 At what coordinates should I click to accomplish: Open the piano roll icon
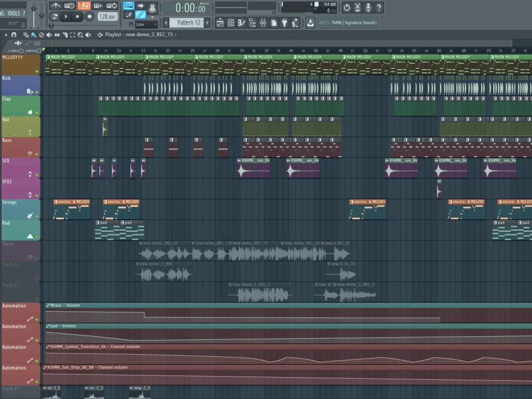pos(242,23)
